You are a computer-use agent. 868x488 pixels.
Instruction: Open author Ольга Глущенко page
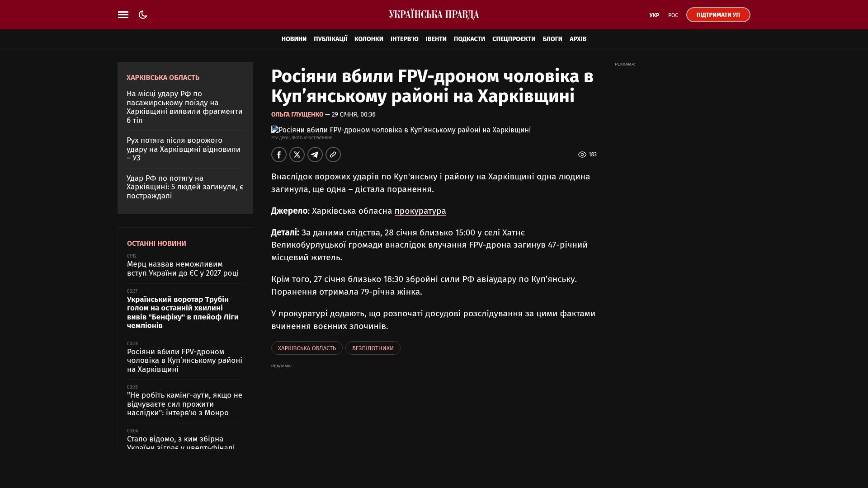(297, 115)
